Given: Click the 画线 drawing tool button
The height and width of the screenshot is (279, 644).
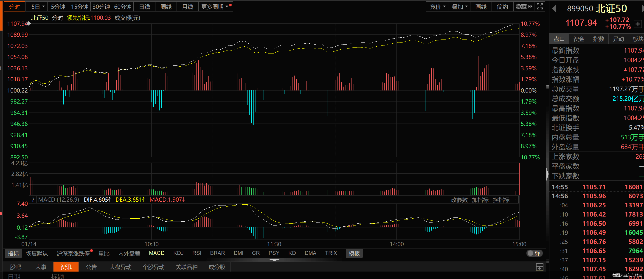Looking at the screenshot, I should (x=481, y=7).
